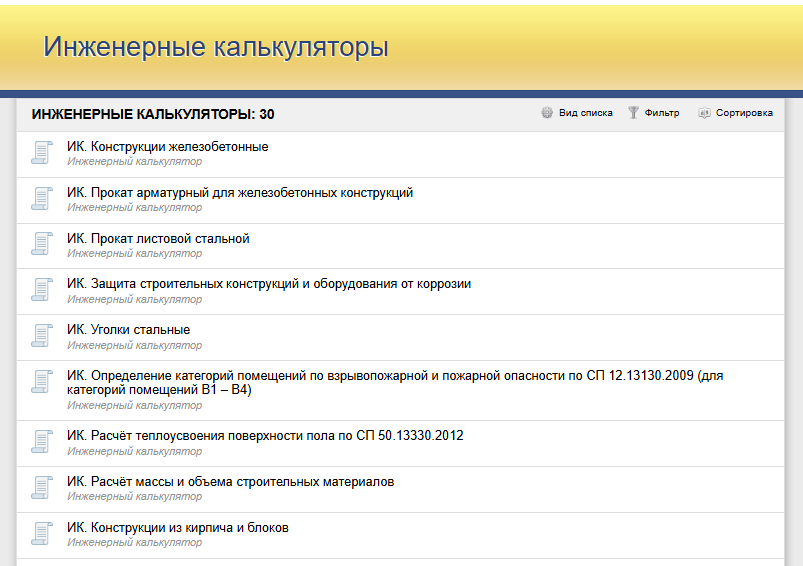Open ИК. Защита строительных конструкций от коррозии
Image resolution: width=803 pixels, height=566 pixels.
pos(269,284)
